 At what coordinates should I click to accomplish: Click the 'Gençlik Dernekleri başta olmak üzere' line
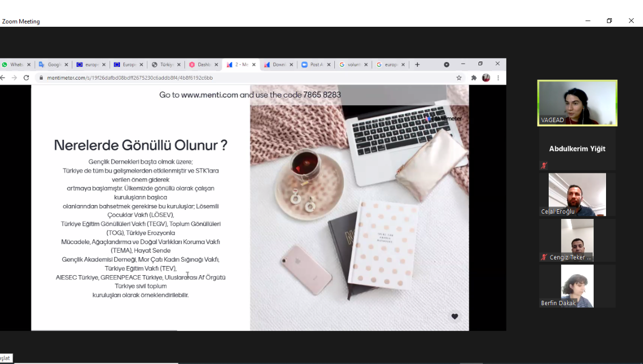(x=141, y=162)
